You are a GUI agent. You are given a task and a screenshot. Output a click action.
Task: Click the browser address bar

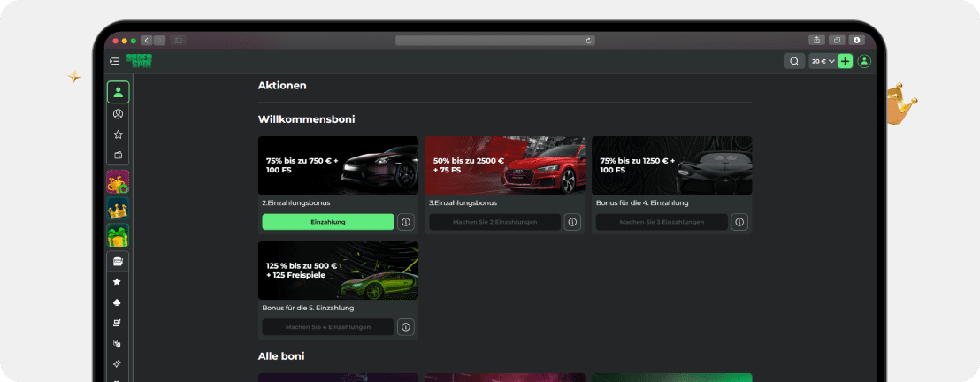point(495,41)
